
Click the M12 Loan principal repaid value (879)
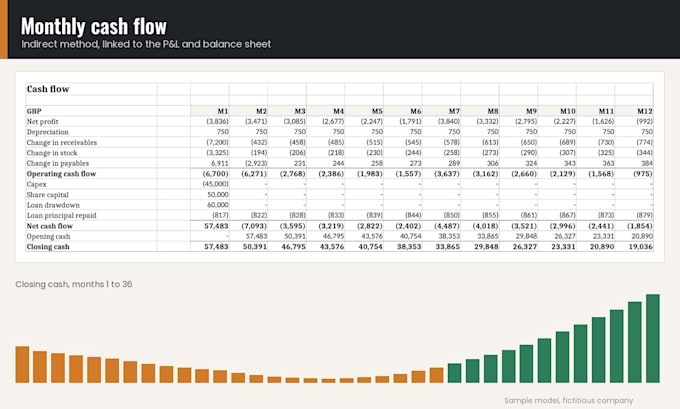644,215
